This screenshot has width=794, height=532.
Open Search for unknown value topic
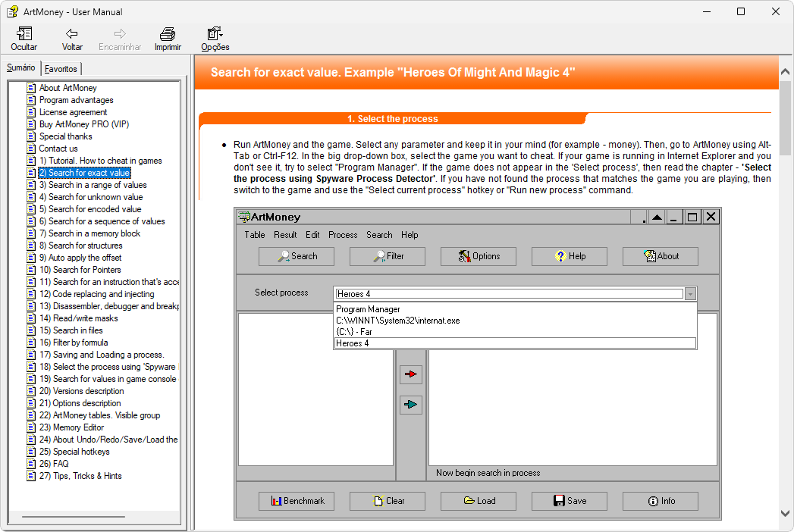tap(91, 197)
